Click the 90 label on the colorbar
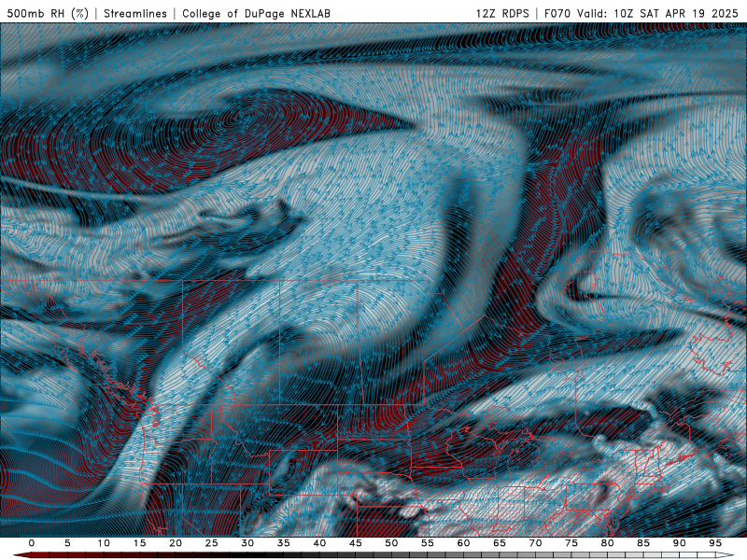Viewport: 747px width, 560px height. click(680, 543)
